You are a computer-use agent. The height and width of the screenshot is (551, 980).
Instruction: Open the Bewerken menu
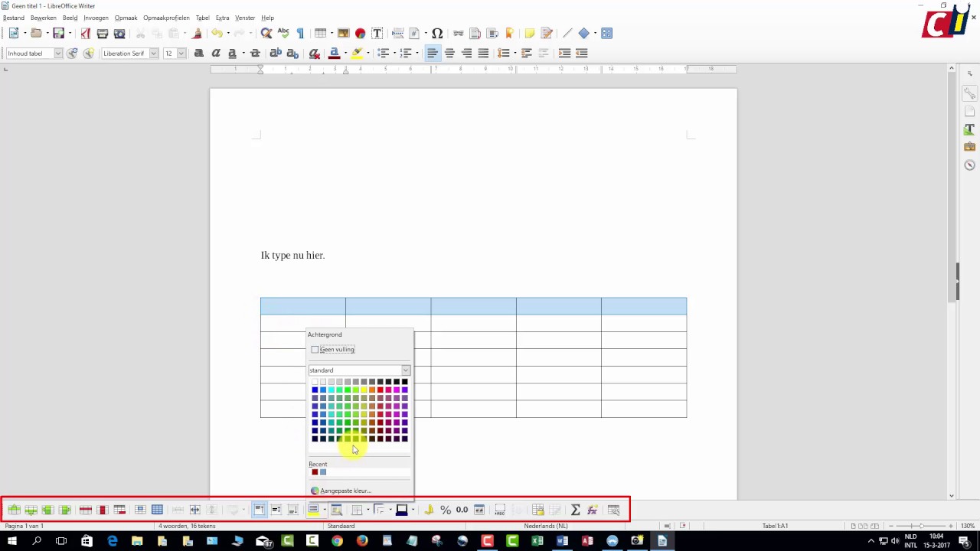(x=43, y=18)
